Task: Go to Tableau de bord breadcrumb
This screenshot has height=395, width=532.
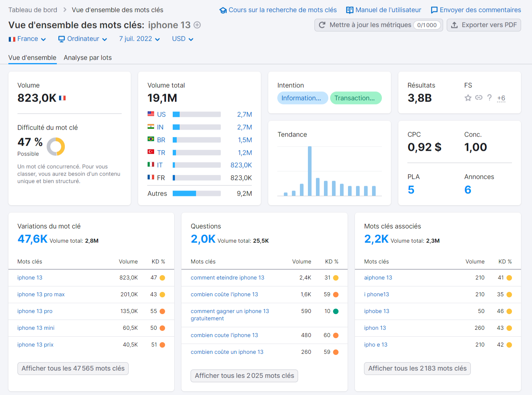Action: coord(33,10)
